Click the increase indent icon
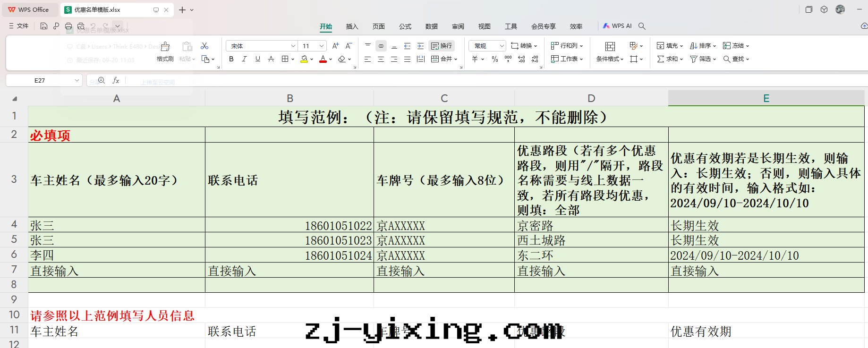The width and height of the screenshot is (868, 348). point(421,46)
